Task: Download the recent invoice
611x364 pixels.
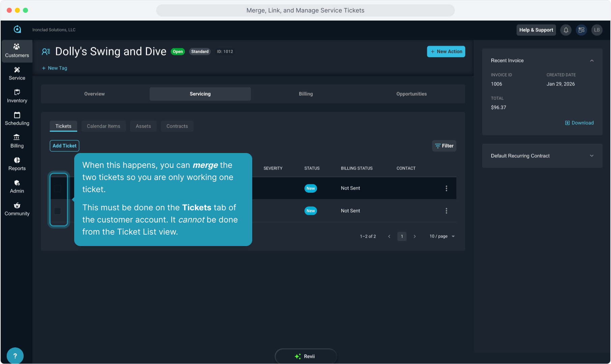Action: [x=579, y=123]
